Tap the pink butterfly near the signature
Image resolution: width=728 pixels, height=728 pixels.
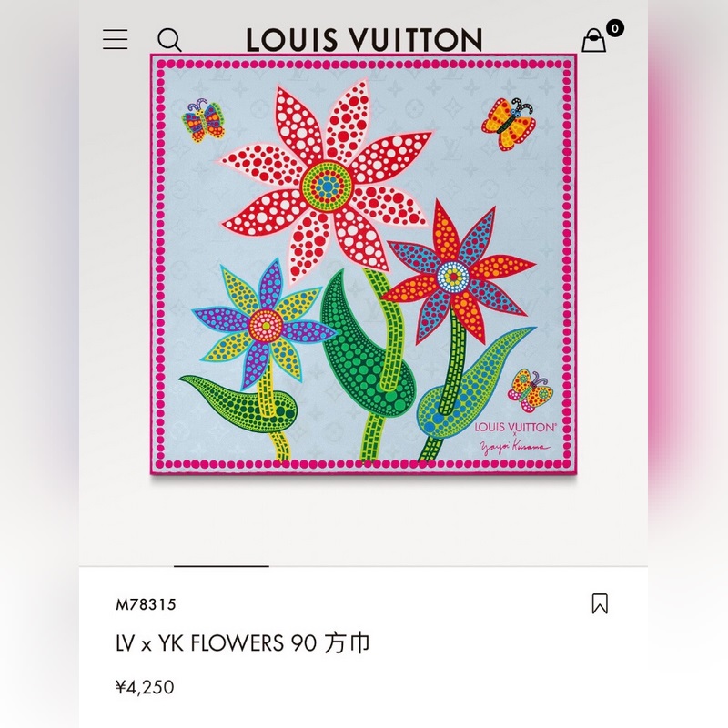click(531, 390)
